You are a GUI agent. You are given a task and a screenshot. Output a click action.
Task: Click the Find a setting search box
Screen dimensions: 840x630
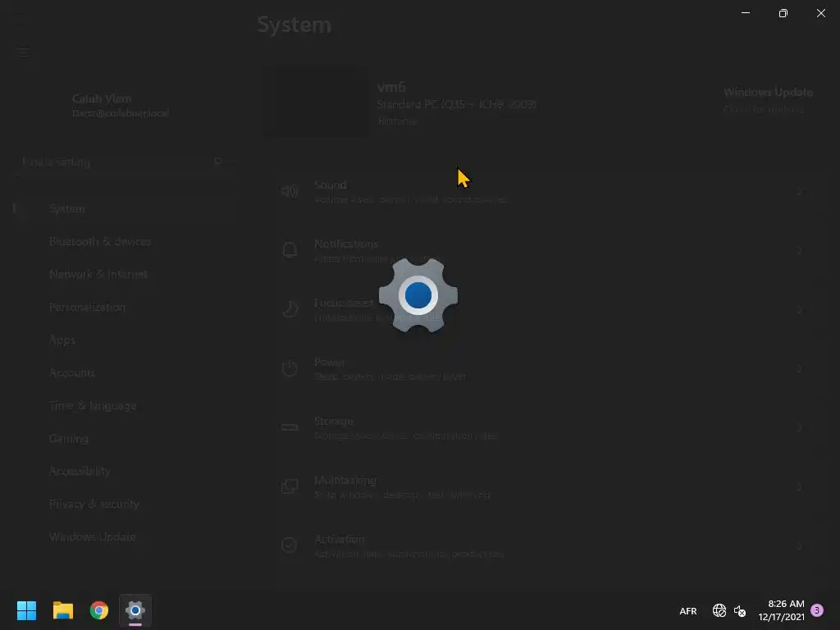(x=123, y=162)
